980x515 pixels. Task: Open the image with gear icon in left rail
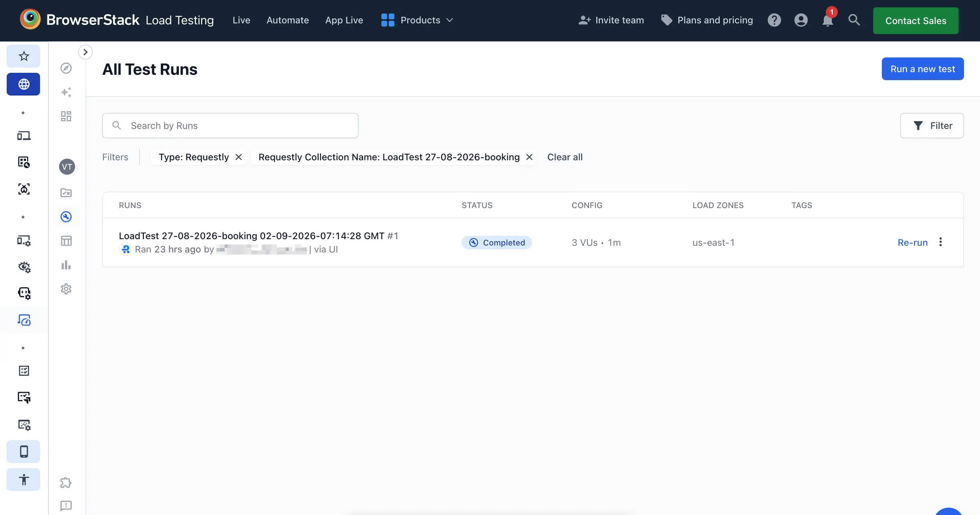click(24, 425)
